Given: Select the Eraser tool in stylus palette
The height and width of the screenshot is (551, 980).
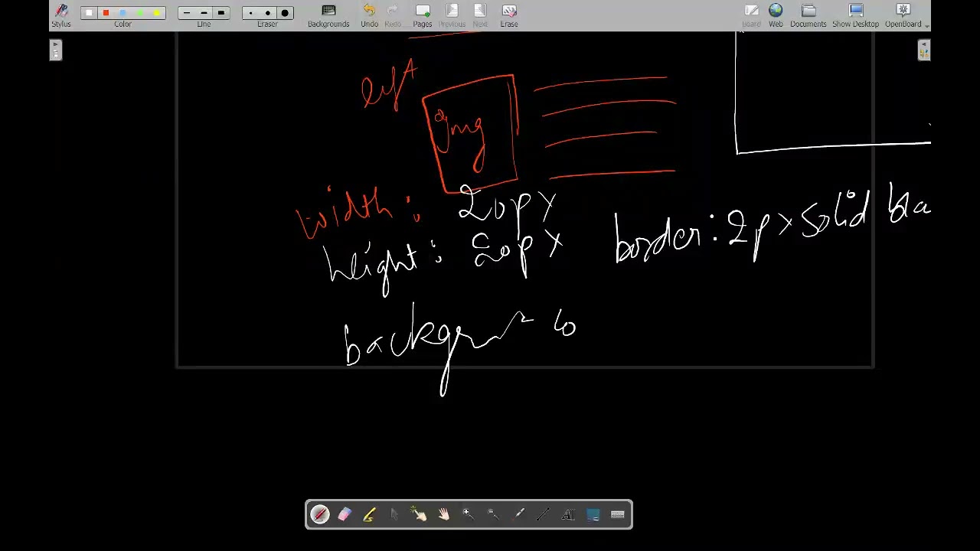Looking at the screenshot, I should (x=345, y=514).
